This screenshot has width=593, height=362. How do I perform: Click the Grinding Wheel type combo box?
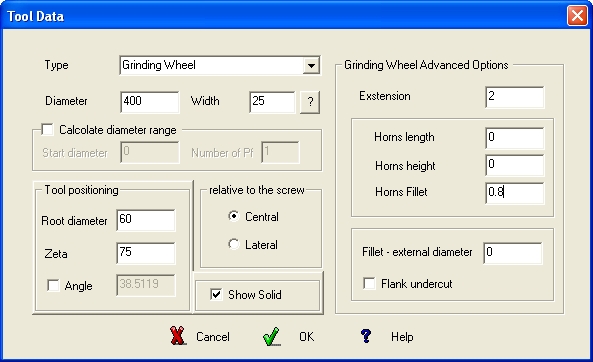(219, 65)
